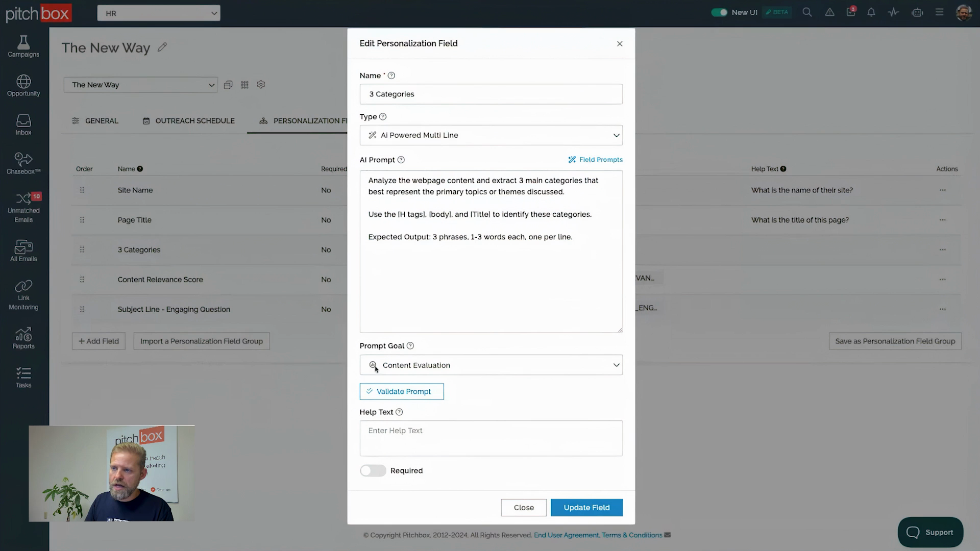The width and height of the screenshot is (980, 551).
Task: Edit the campaign title pencil icon
Action: point(162,47)
